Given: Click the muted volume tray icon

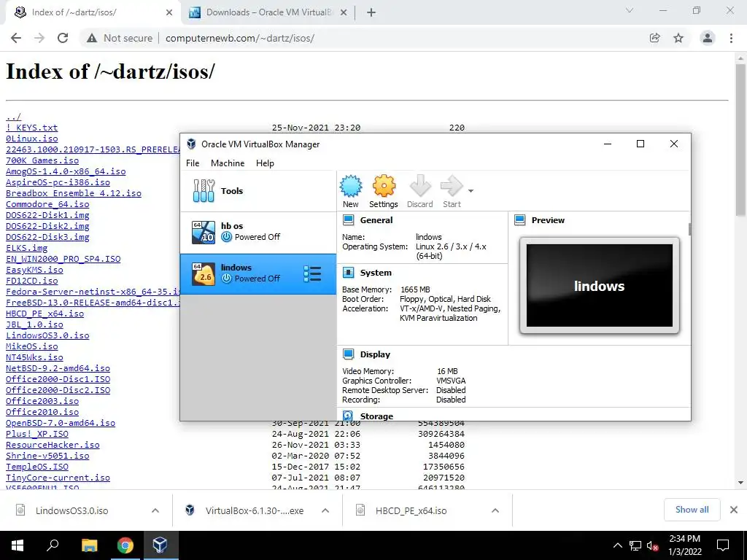Looking at the screenshot, I should [652, 545].
